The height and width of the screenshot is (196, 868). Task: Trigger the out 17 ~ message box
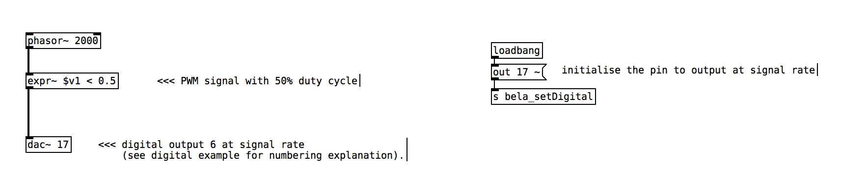(x=518, y=72)
